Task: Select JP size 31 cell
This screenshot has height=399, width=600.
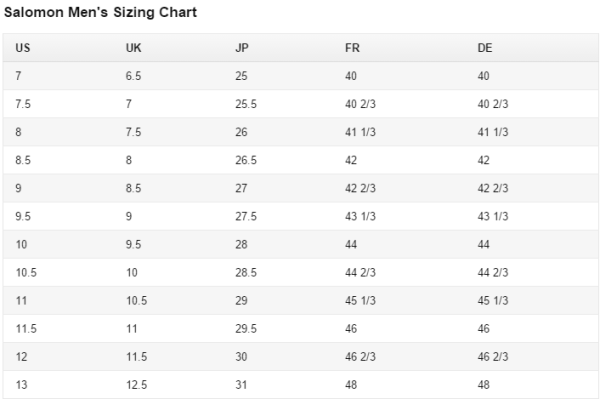Action: pyautogui.click(x=241, y=385)
